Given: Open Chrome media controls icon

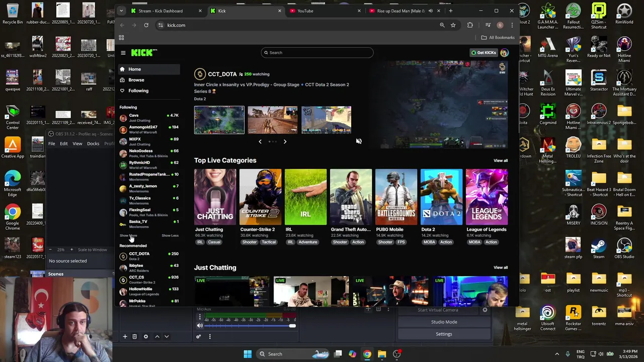Looking at the screenshot, I should (488, 25).
